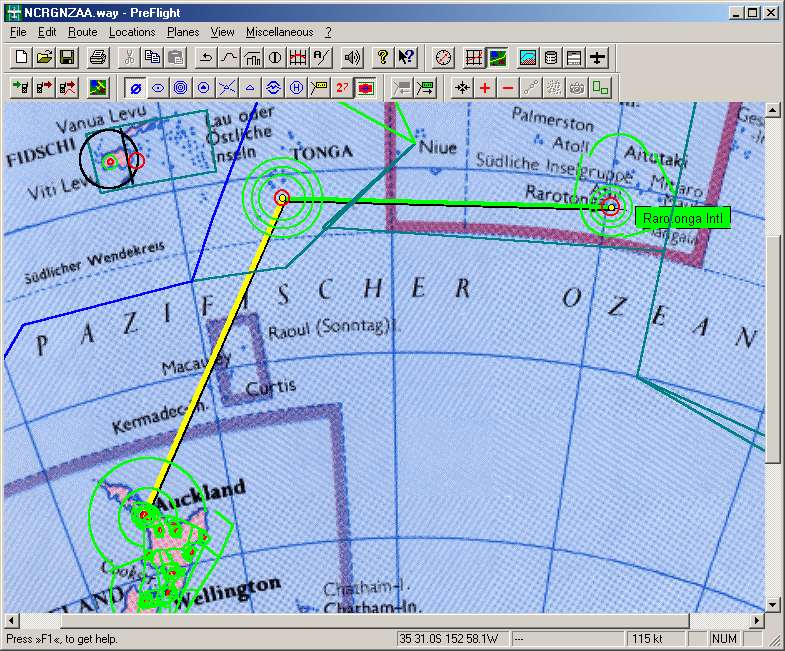Toggle intersection crossing-lines display
The height and width of the screenshot is (651, 785).
(227, 88)
